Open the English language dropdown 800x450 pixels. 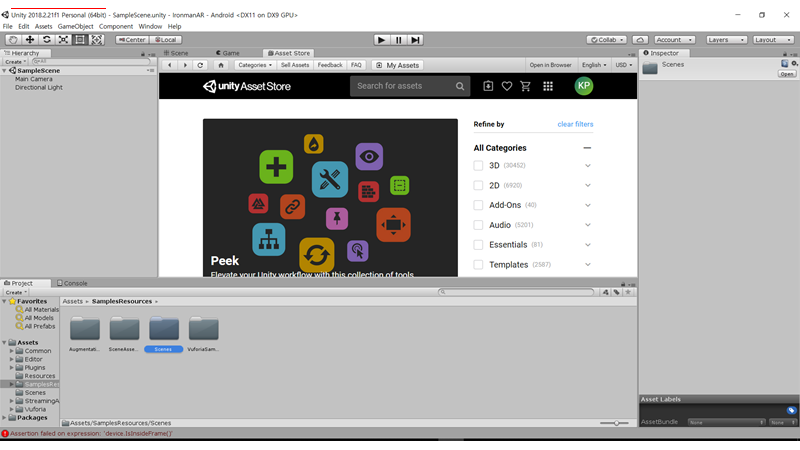[x=594, y=65]
